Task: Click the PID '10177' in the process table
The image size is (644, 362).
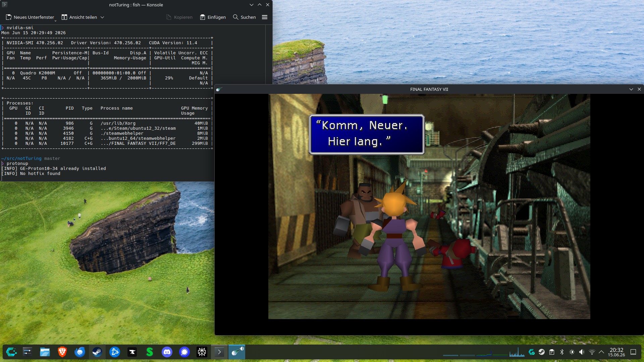Action: (67, 143)
